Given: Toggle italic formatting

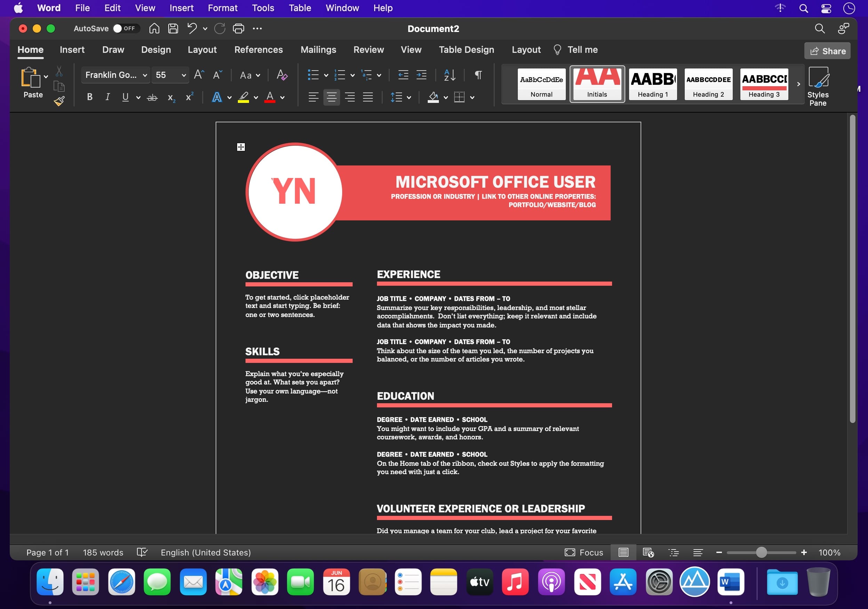Looking at the screenshot, I should pos(108,97).
